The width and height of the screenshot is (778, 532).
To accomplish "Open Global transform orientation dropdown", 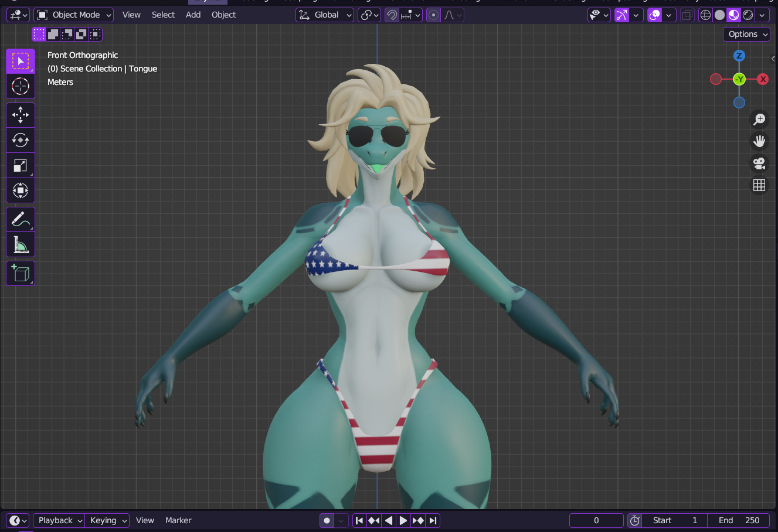I will 325,15.
